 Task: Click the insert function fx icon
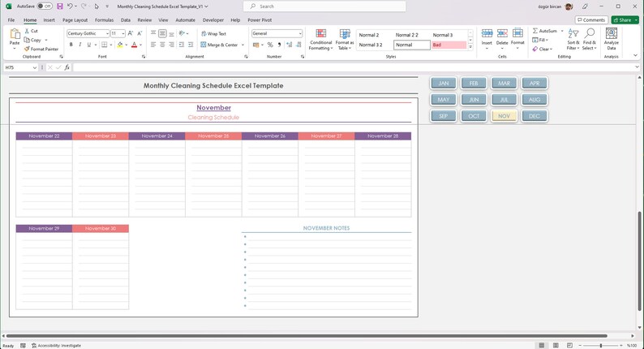click(67, 67)
